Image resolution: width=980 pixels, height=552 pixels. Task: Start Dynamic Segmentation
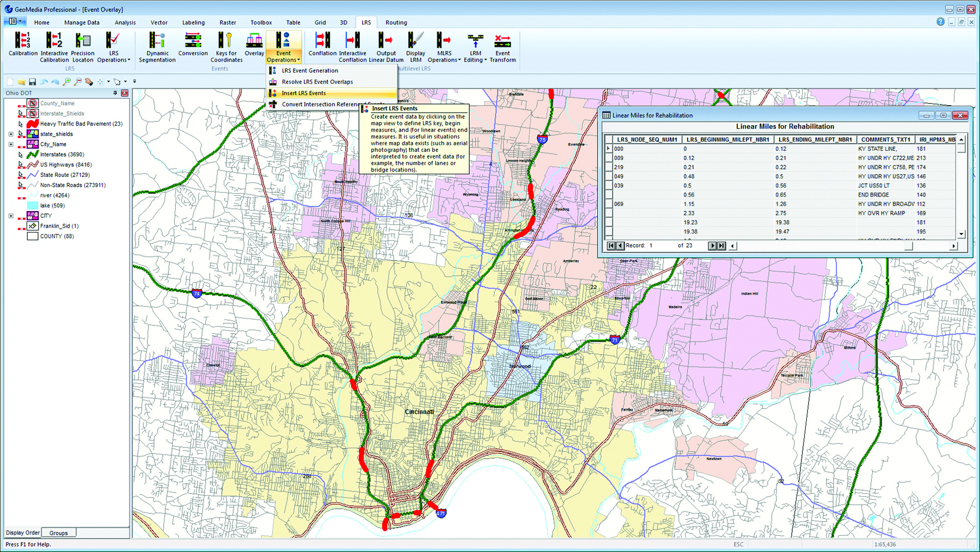tap(157, 47)
